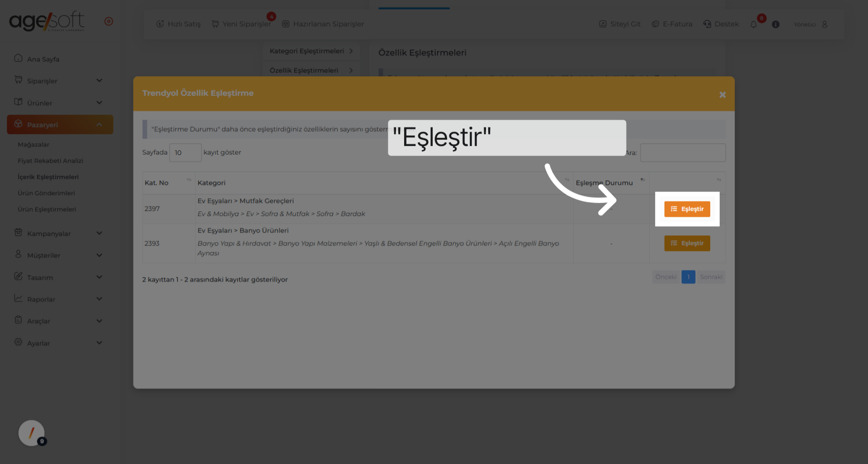Open notifications bell icon
Screen dimensions: 868x464
(x=754, y=24)
